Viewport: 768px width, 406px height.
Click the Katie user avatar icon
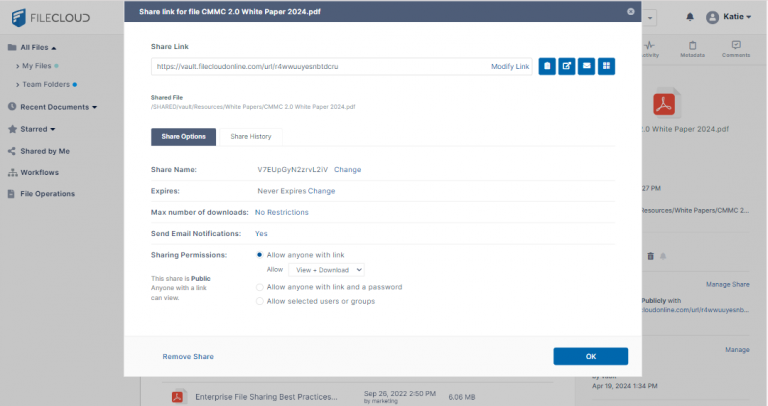point(712,18)
